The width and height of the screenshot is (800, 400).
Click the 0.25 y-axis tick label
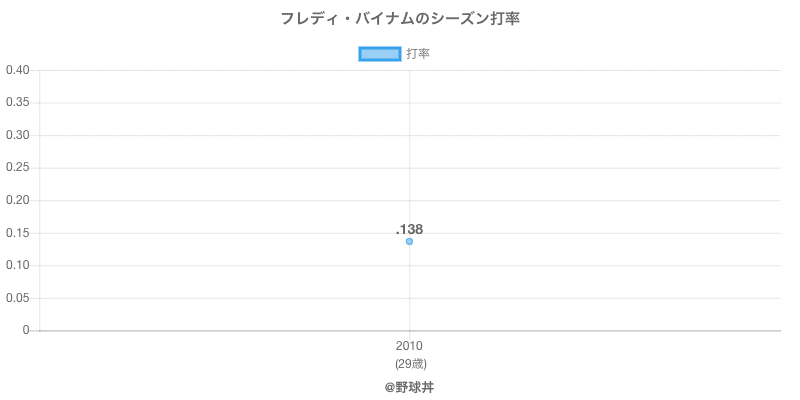17,168
